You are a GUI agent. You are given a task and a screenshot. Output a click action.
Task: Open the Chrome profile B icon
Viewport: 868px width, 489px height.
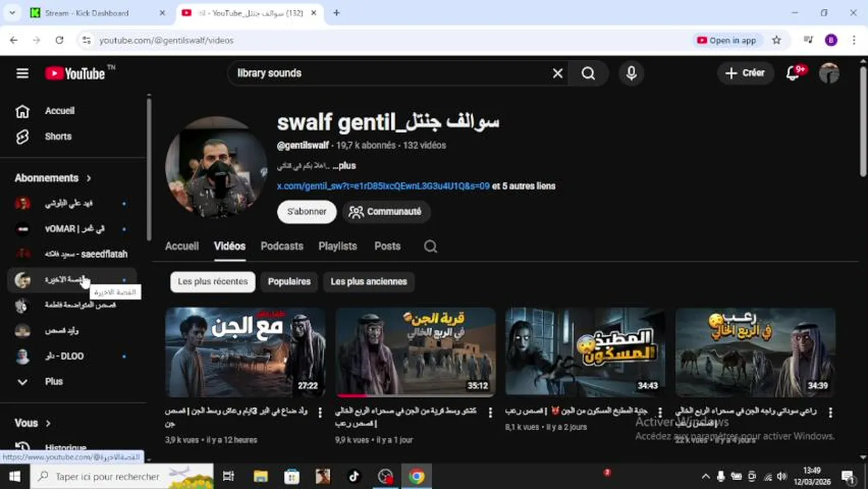point(831,40)
